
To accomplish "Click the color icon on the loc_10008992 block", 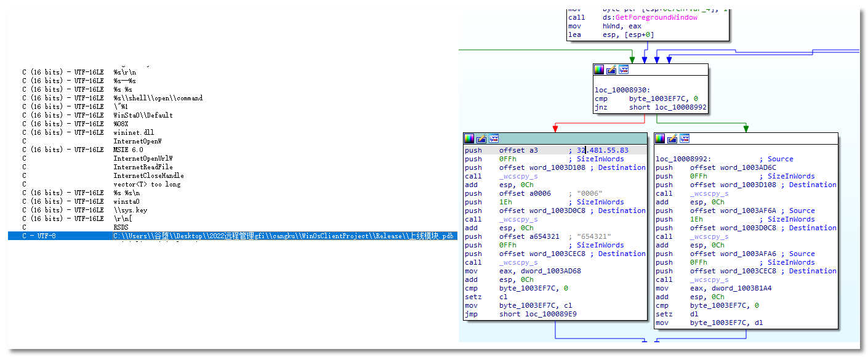I will [x=661, y=138].
